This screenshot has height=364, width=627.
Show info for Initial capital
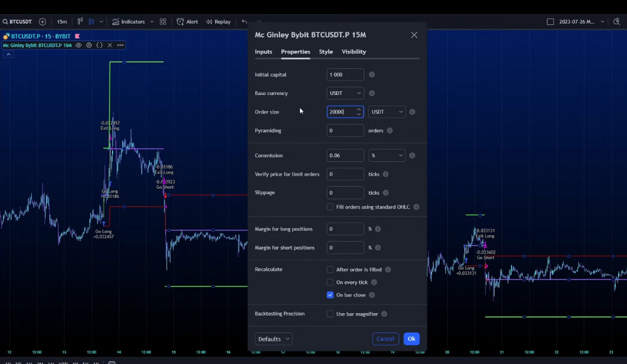[x=372, y=75]
